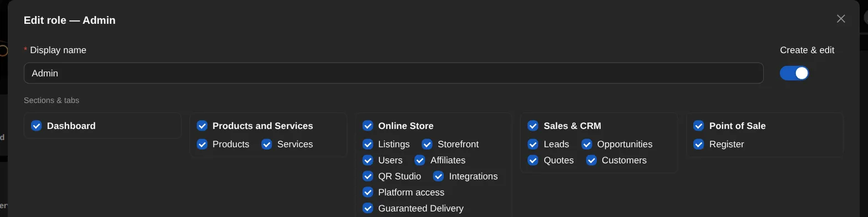Uncheck the Online Store section checkbox
This screenshot has width=868, height=217.
[x=368, y=126]
